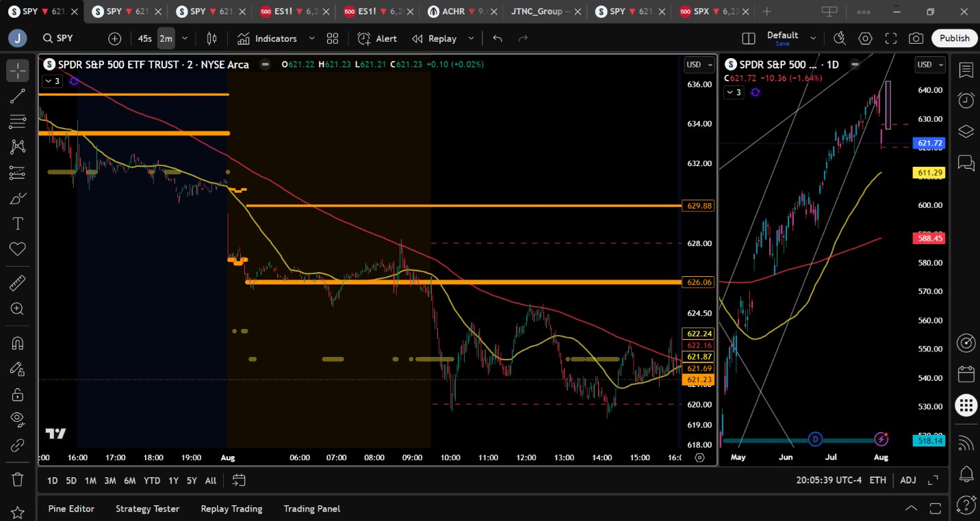Toggle stay in drawing mode pencil-lock
This screenshot has width=980, height=521.
pos(18,369)
